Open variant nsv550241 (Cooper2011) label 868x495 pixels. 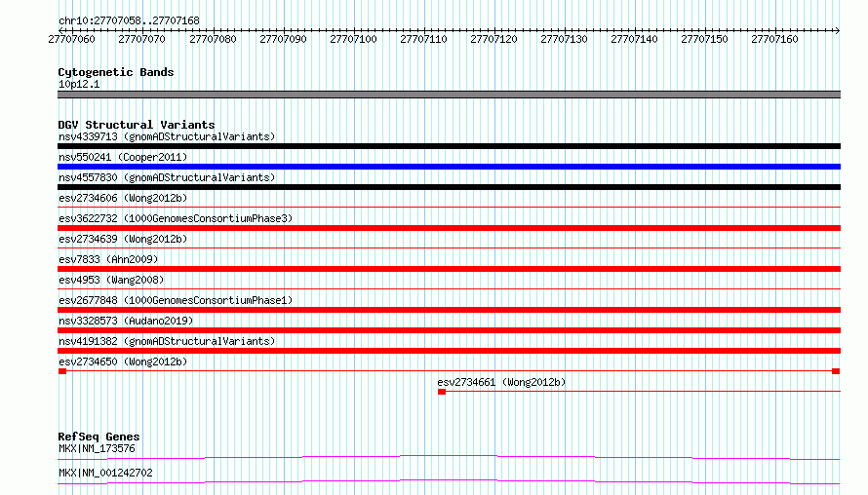pos(123,157)
